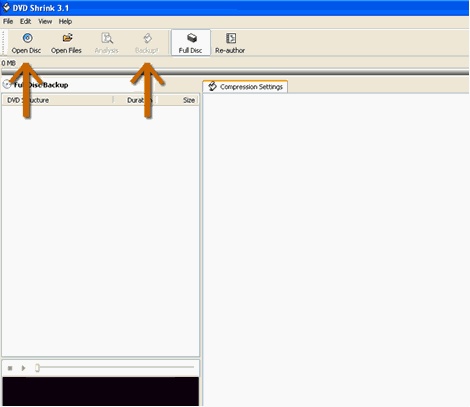Click the preview seek slider handle
Viewport: 470px width, 407px height.
point(37,368)
